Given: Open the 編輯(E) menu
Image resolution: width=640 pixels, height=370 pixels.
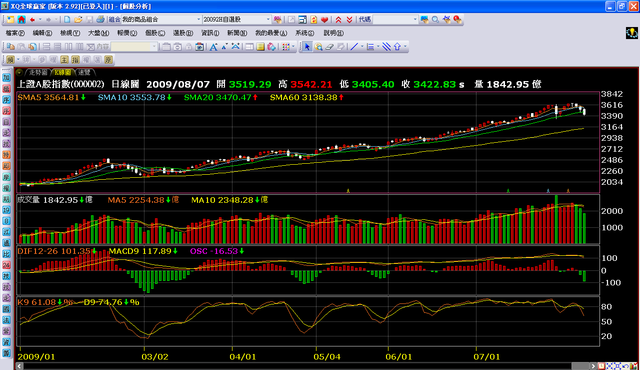Looking at the screenshot, I should click(42, 33).
